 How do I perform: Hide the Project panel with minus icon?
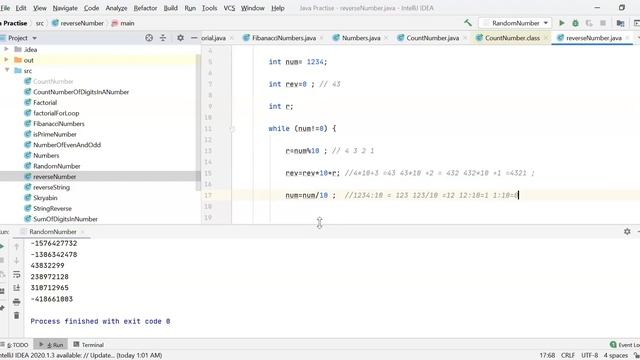tap(194, 38)
